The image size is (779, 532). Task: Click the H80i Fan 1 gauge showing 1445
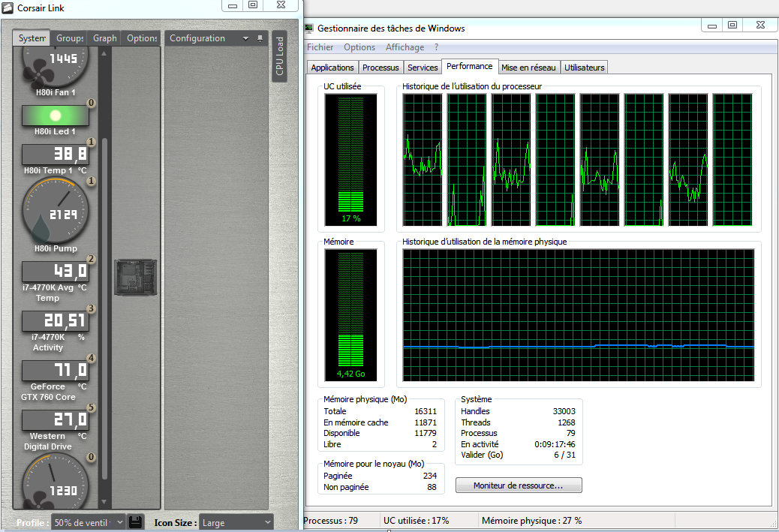point(55,67)
